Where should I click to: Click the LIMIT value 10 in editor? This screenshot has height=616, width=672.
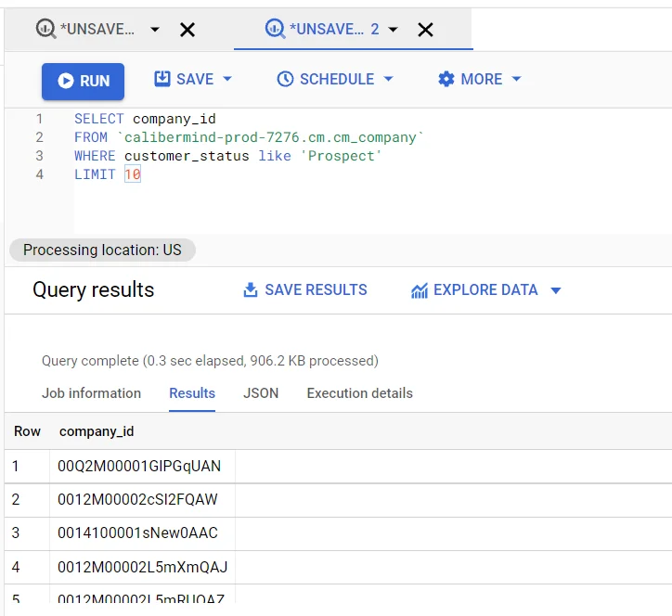click(x=133, y=174)
